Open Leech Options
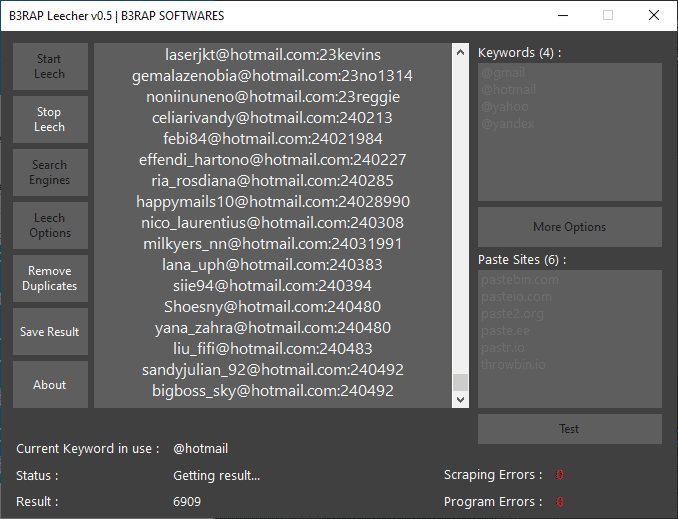678x519 pixels. pos(50,225)
